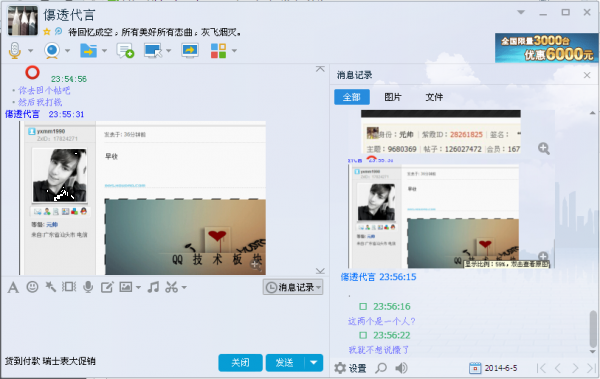Open send options dropdown arrow

point(314,363)
